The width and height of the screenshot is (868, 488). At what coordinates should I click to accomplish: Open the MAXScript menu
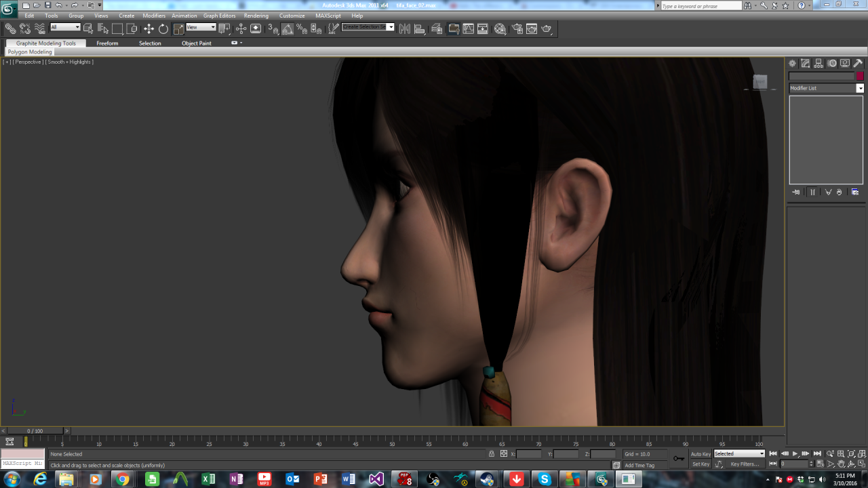coord(328,16)
